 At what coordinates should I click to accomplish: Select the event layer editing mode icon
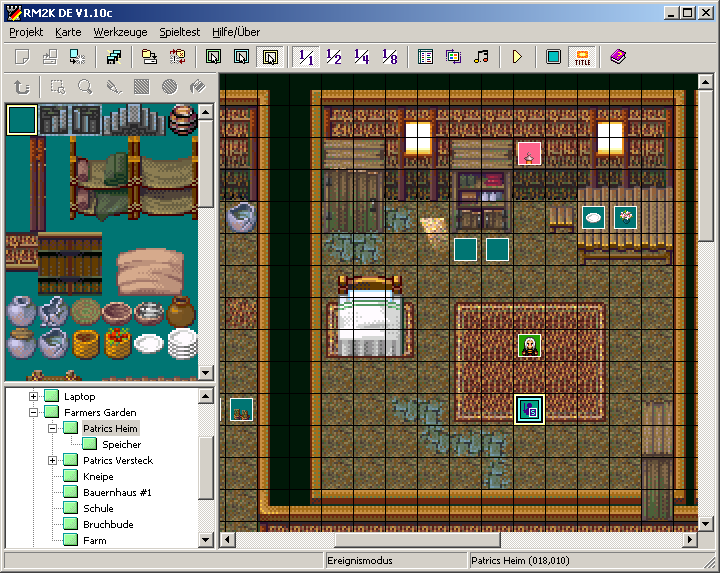point(269,57)
